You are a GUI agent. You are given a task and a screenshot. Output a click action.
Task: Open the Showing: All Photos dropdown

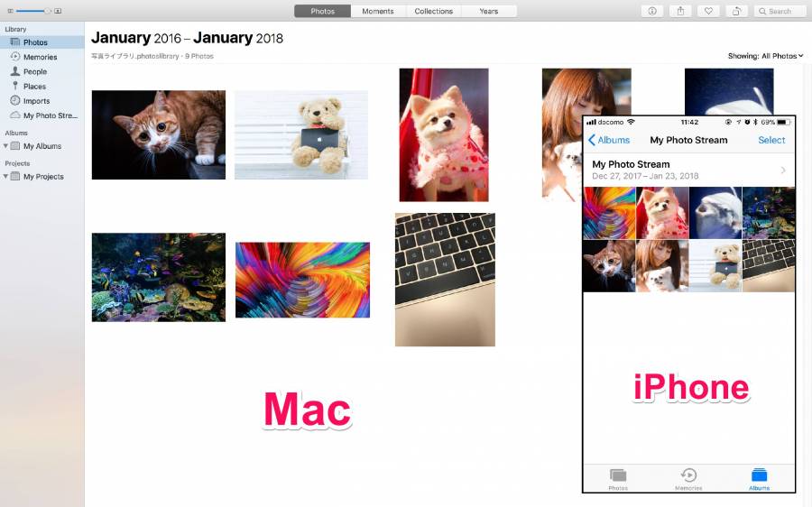click(765, 56)
